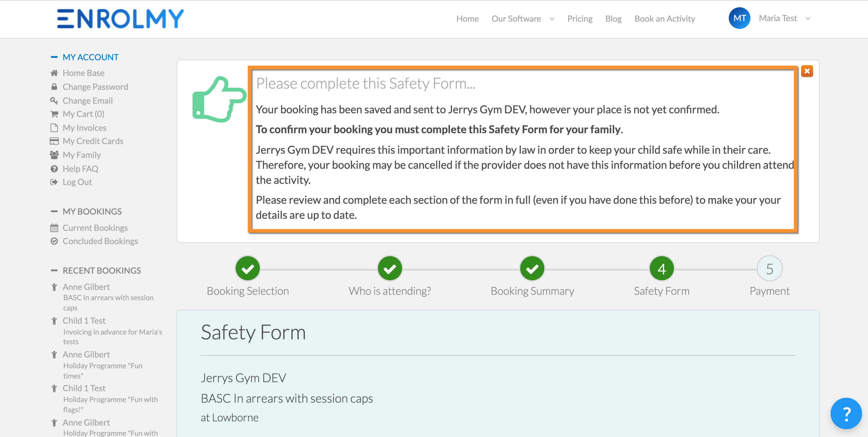Open Home Base link

click(83, 73)
